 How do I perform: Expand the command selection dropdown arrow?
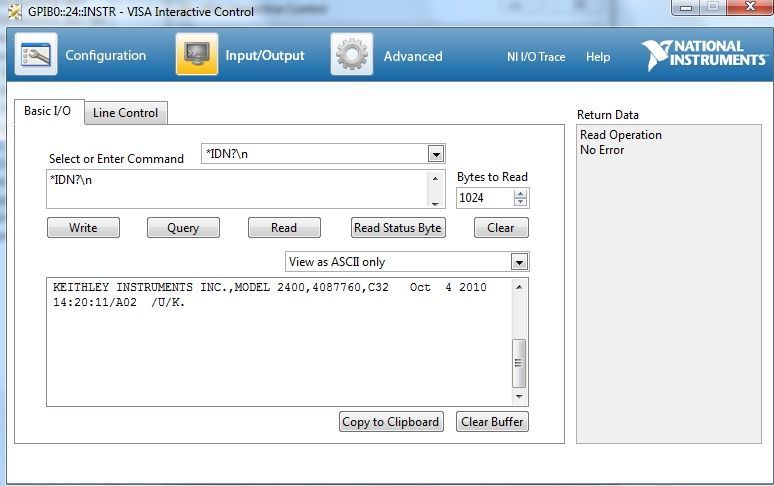click(x=435, y=154)
